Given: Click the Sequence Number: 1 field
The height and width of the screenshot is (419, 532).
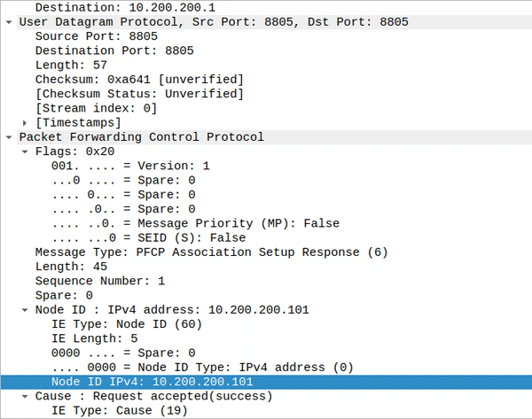Looking at the screenshot, I should tap(99, 281).
